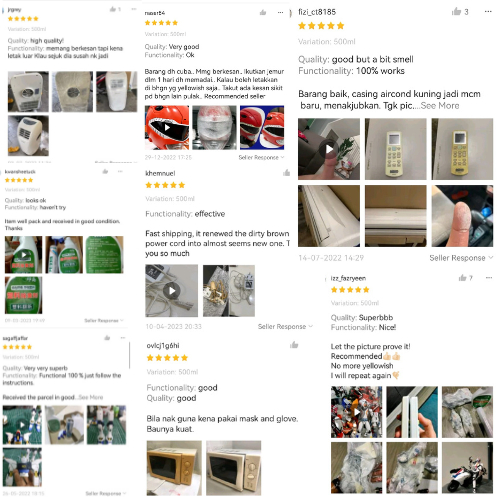Expand Seller Response under khemnuel review
Viewport: 500px width, 500px height.
(285, 326)
